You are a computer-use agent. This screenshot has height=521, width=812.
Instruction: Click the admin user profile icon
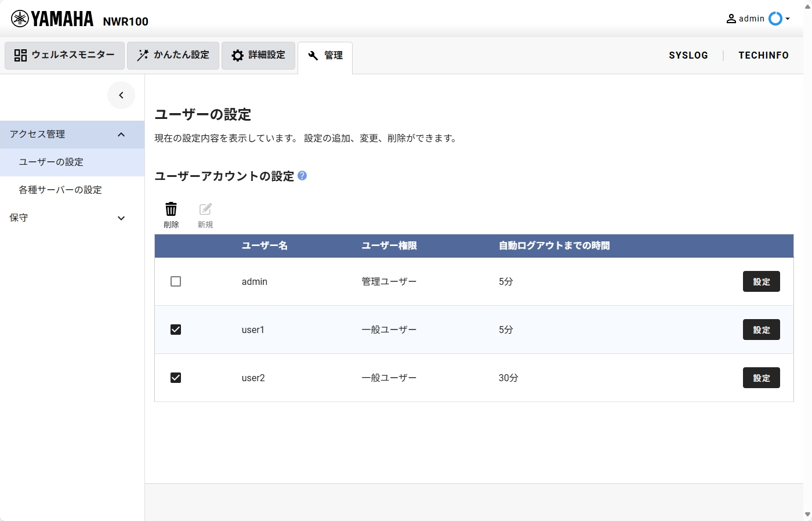click(730, 18)
